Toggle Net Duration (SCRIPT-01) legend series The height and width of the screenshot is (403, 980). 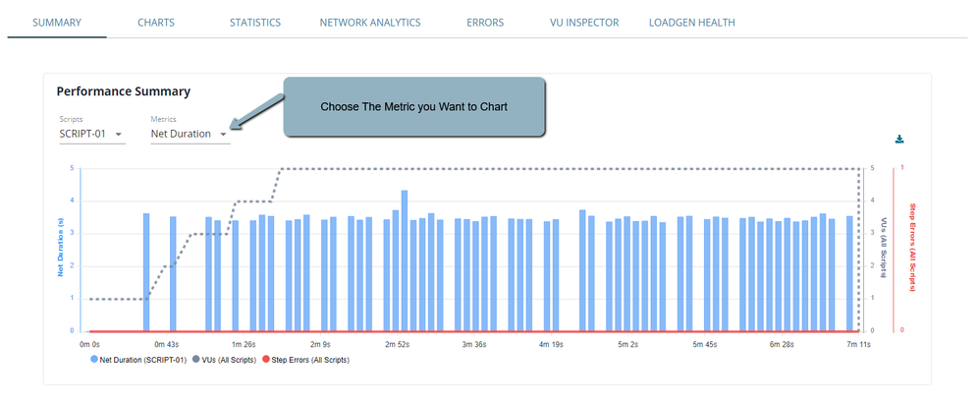(137, 360)
